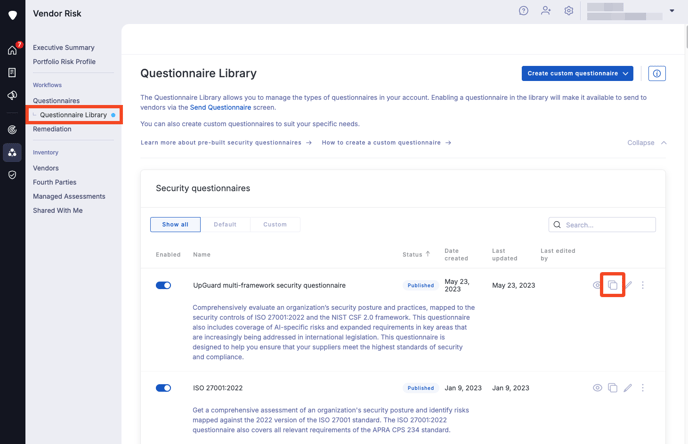688x444 pixels.
Task: Duplicate the UpGuard multi-framework questionnaire
Action: [x=613, y=285]
